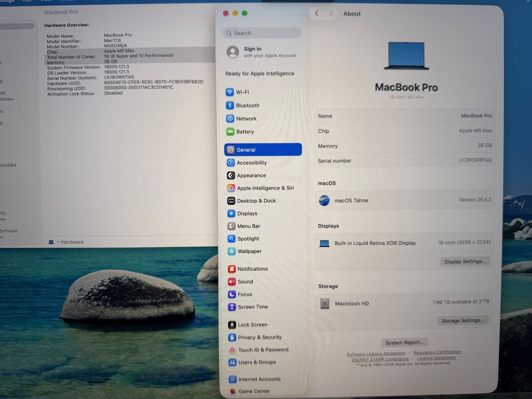Click the Provisioning UDID value
Image resolution: width=532 pixels, height=399 pixels.
click(139, 88)
